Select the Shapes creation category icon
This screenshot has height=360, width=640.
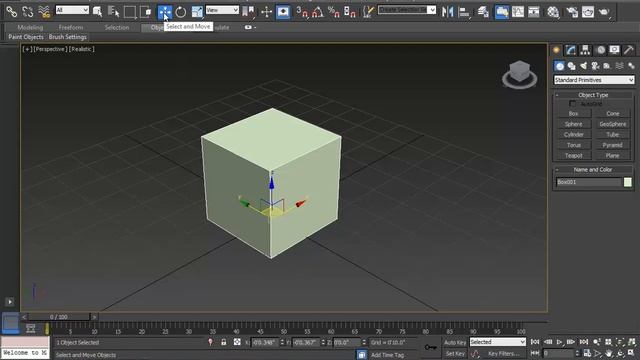[x=571, y=66]
